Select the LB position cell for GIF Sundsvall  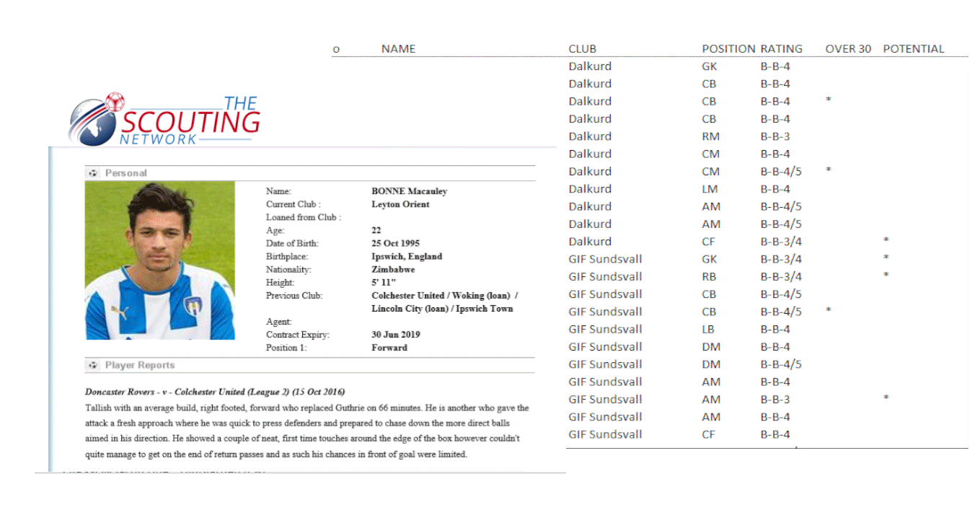[709, 329]
